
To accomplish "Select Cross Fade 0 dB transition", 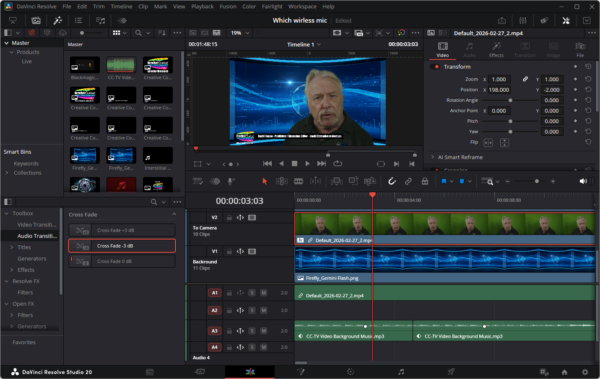I will click(122, 261).
